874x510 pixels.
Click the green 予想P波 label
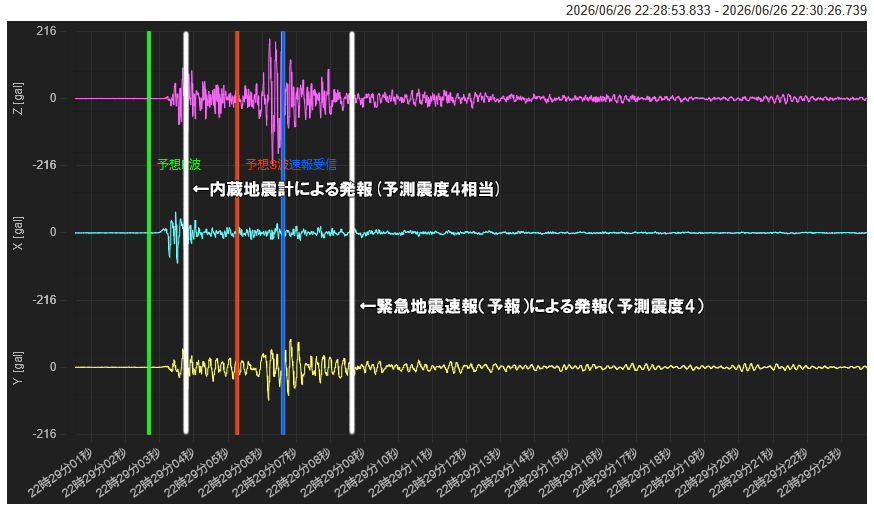click(179, 164)
